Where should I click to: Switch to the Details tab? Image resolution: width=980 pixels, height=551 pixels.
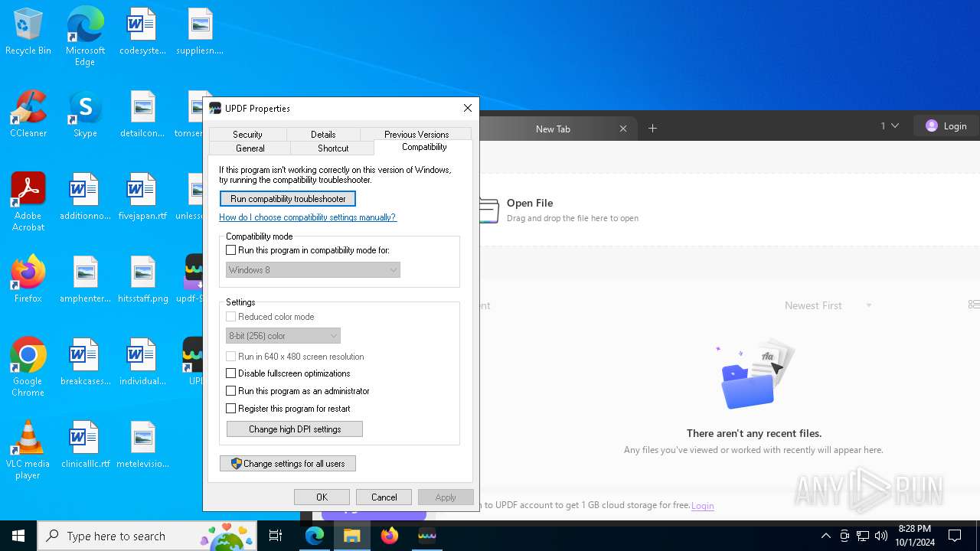323,135
